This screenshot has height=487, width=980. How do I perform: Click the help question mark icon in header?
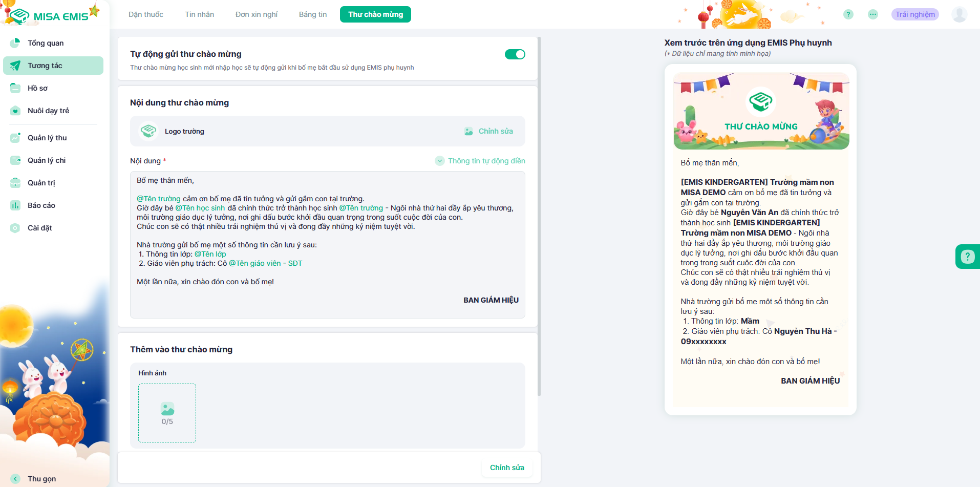point(848,14)
